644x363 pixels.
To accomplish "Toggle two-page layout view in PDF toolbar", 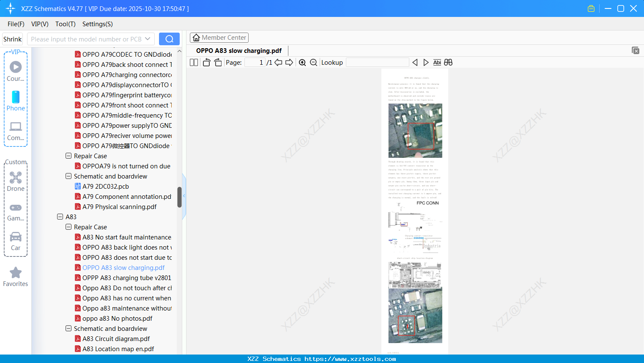I will coord(194,63).
